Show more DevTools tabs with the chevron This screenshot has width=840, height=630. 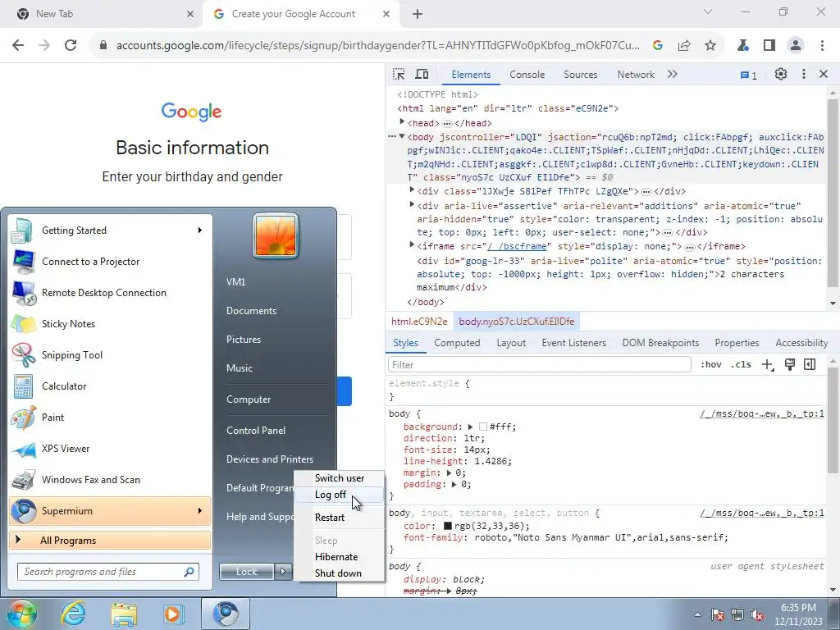tap(673, 75)
